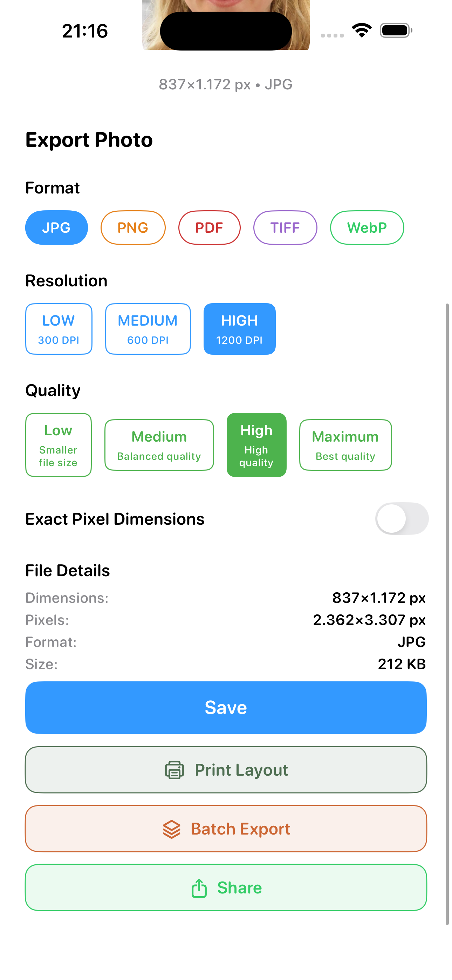Viewport: 452px width, 980px height.
Task: Tap the Wi-Fi status icon
Action: point(362,30)
